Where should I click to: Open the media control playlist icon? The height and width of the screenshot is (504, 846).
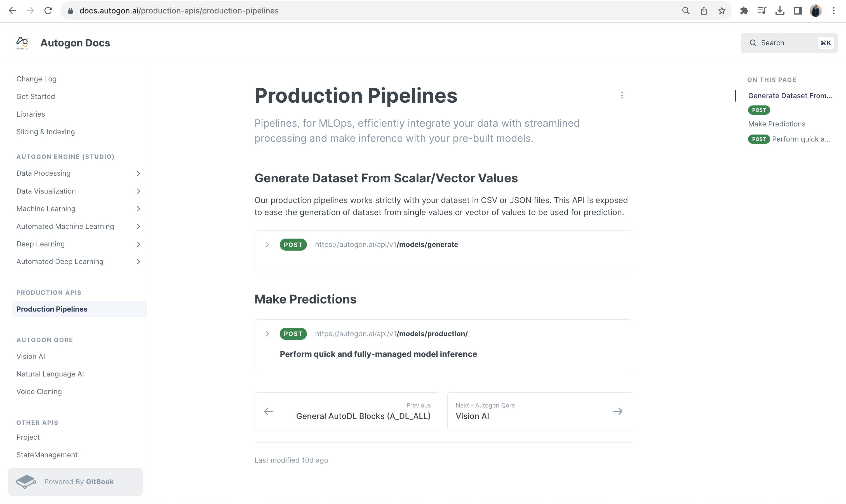pyautogui.click(x=762, y=11)
